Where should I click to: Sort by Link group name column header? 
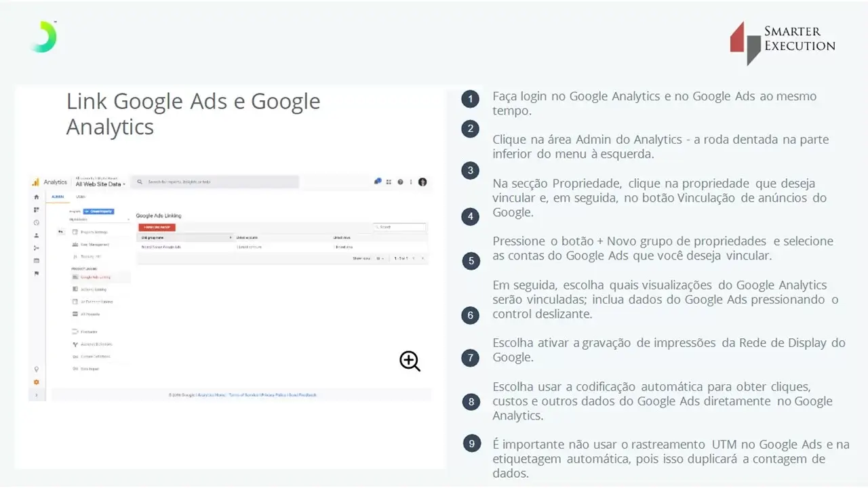click(x=185, y=238)
